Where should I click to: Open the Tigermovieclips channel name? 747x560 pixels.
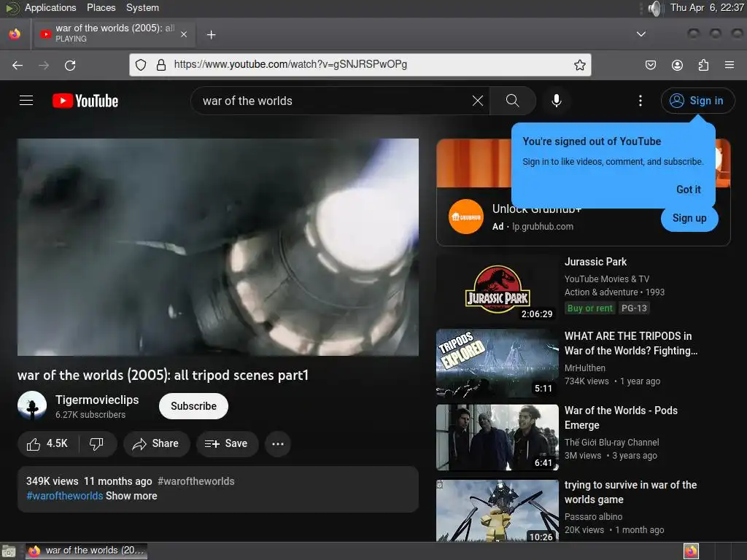[97, 400]
